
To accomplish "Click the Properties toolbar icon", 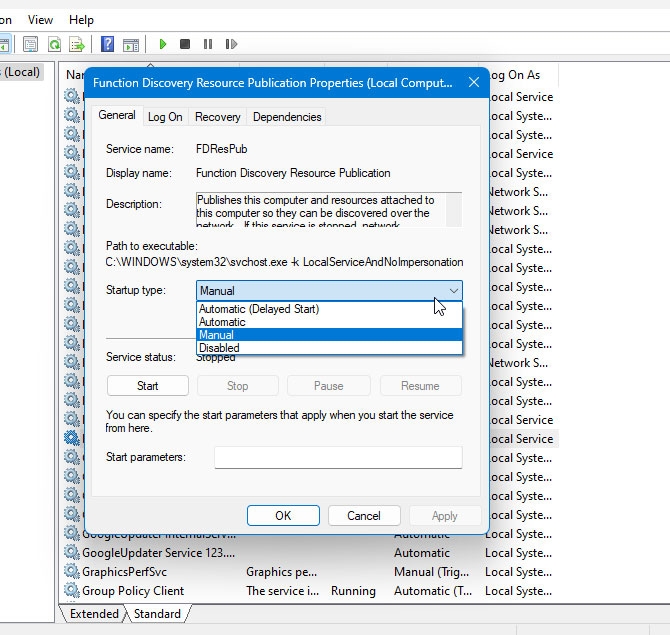I will coord(30,44).
